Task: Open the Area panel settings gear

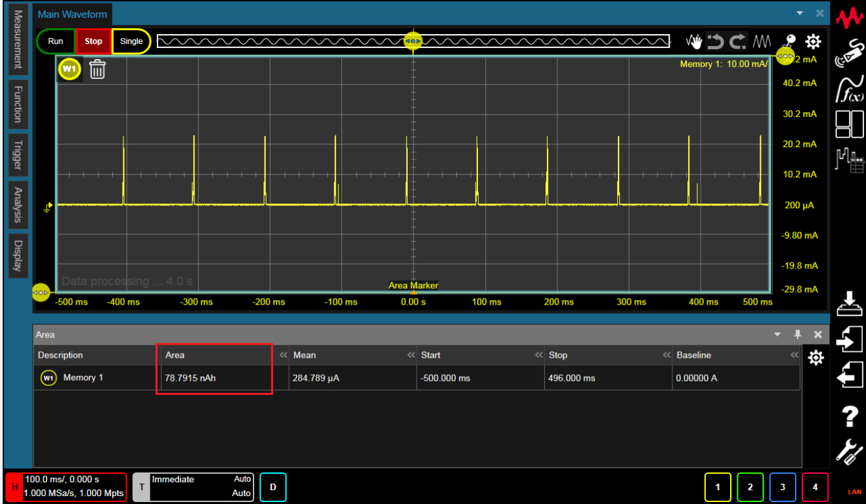Action: pos(815,358)
